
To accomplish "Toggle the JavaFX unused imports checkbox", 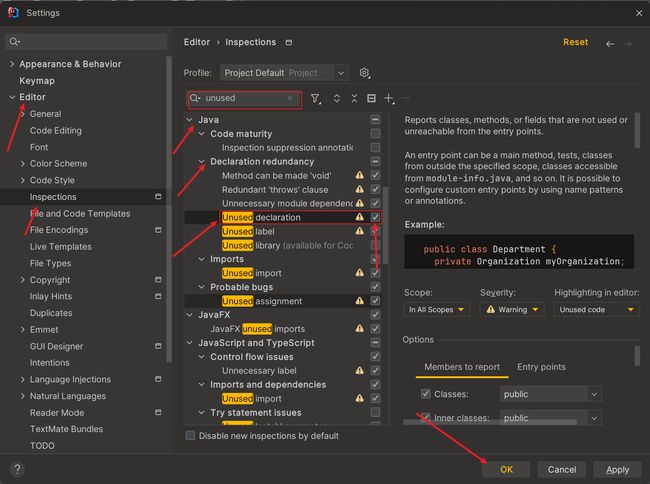I will tap(375, 329).
